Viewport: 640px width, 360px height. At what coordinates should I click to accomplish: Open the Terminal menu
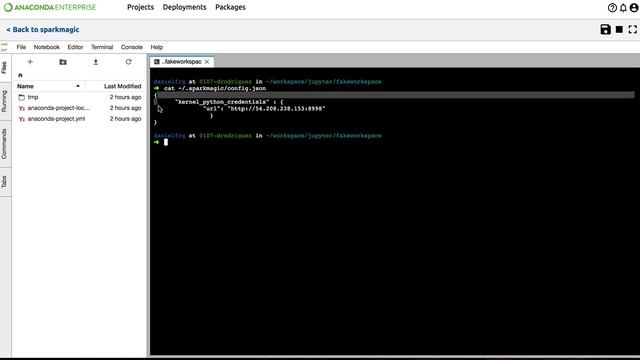[x=102, y=47]
